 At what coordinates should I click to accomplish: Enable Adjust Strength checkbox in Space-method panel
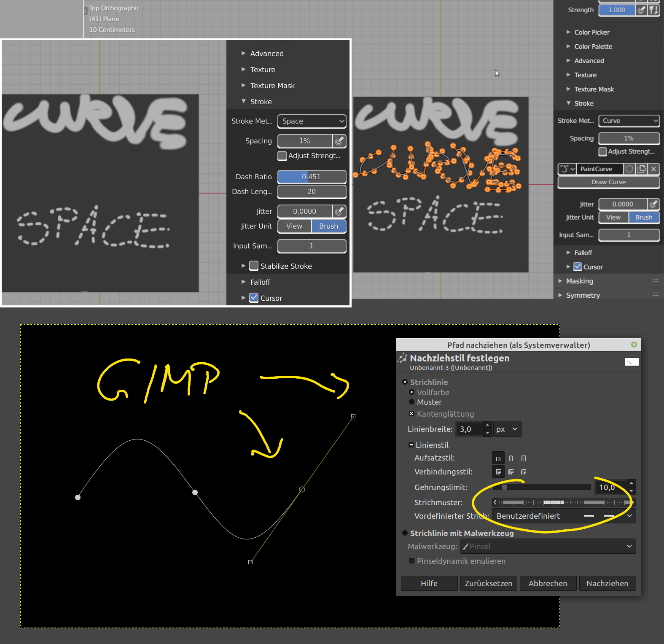pyautogui.click(x=282, y=156)
